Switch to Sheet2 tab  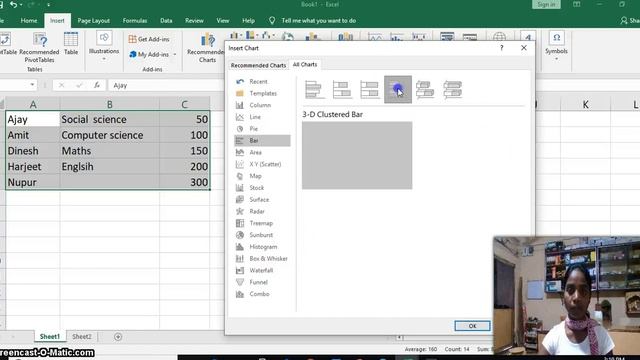(82, 337)
